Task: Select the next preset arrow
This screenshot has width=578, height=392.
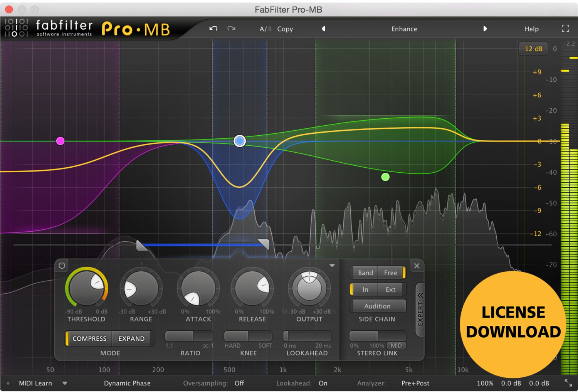Action: click(485, 29)
